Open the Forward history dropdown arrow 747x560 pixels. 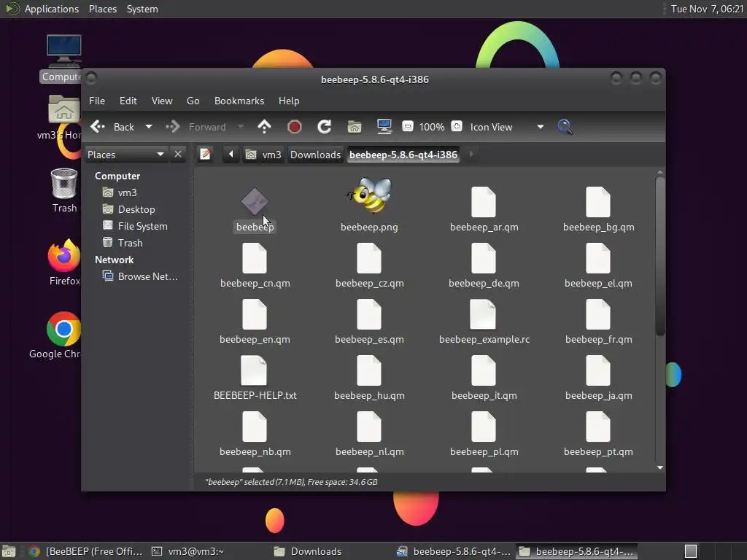coord(241,127)
